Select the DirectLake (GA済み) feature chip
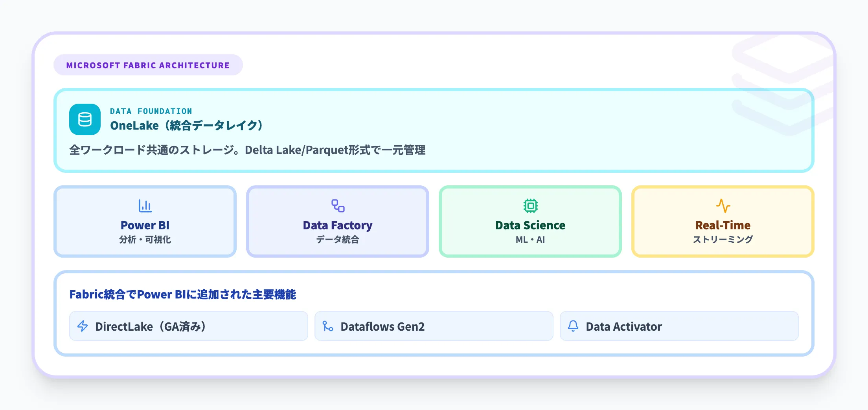Screen dimensions: 868x410 [x=189, y=326]
